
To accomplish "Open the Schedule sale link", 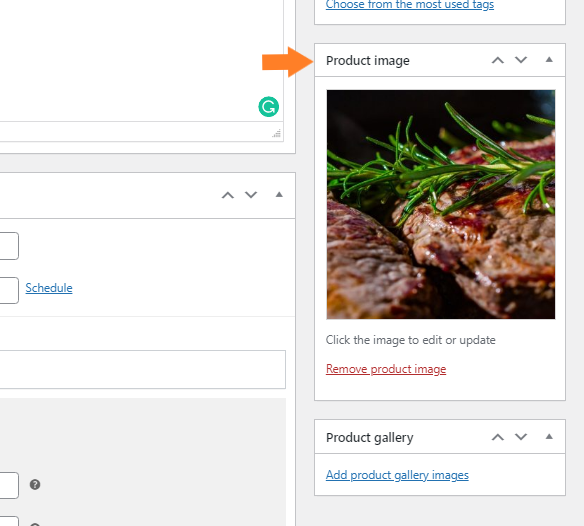I will click(x=49, y=288).
